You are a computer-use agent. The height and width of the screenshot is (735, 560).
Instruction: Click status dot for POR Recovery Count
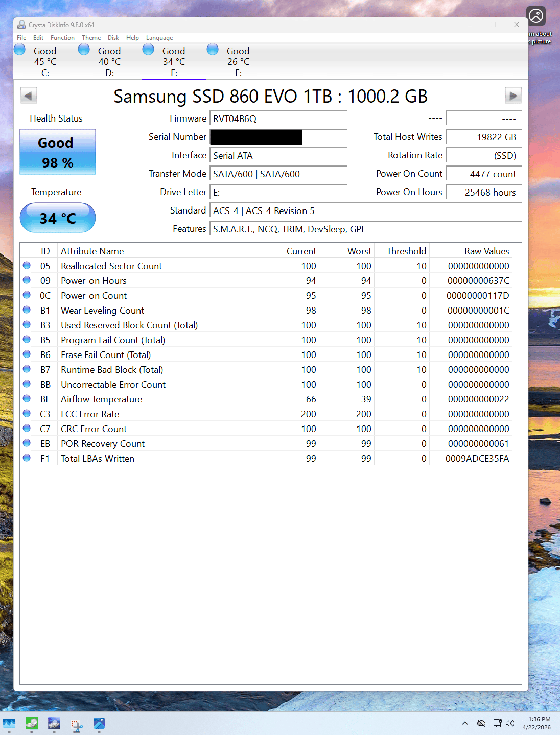[x=27, y=443]
